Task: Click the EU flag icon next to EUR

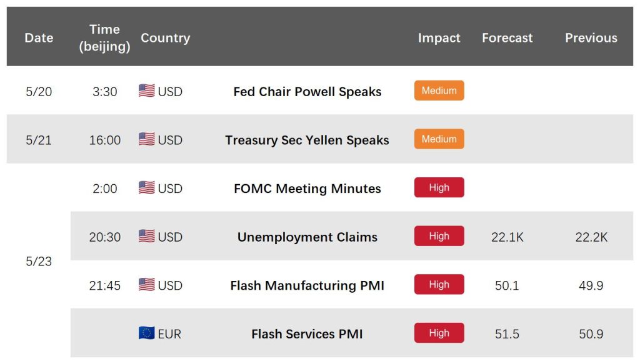Action: [x=146, y=333]
